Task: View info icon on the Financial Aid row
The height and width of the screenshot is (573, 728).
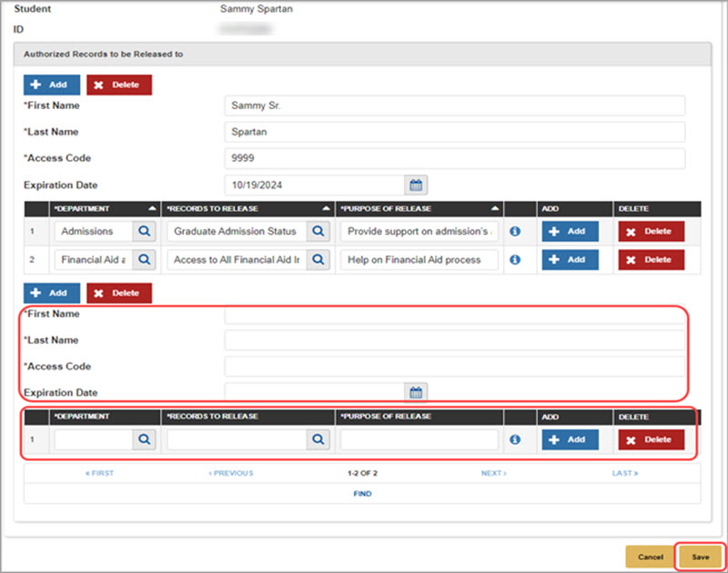Action: (x=515, y=259)
